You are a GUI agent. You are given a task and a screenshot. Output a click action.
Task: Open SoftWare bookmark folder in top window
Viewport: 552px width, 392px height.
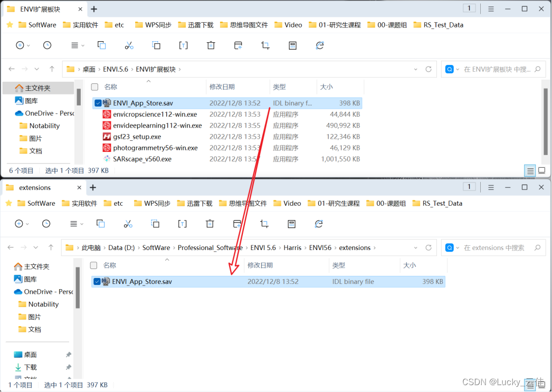coord(37,25)
